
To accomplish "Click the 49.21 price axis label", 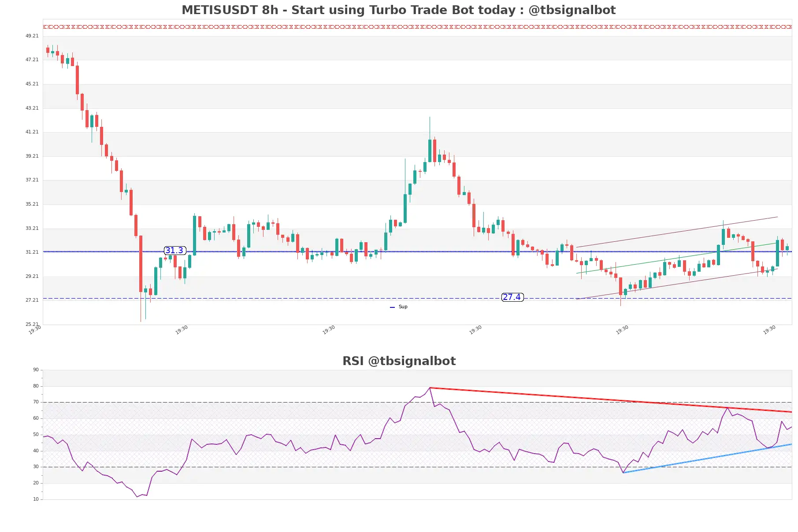I will click(x=32, y=36).
